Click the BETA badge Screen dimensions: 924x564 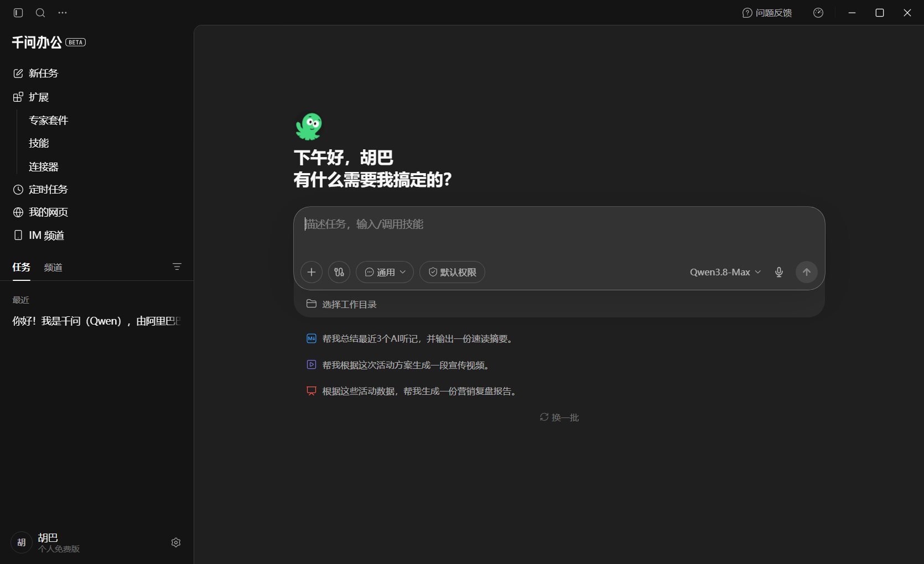pyautogui.click(x=76, y=43)
